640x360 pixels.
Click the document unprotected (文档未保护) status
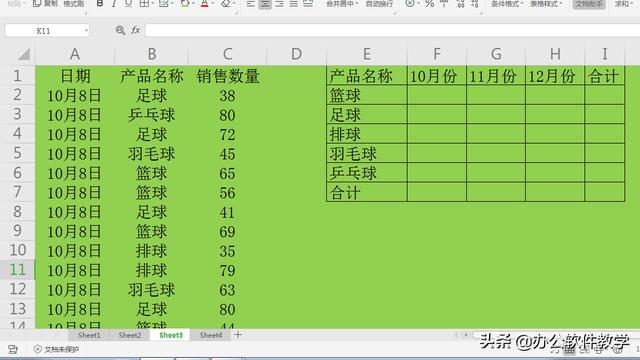click(56, 349)
